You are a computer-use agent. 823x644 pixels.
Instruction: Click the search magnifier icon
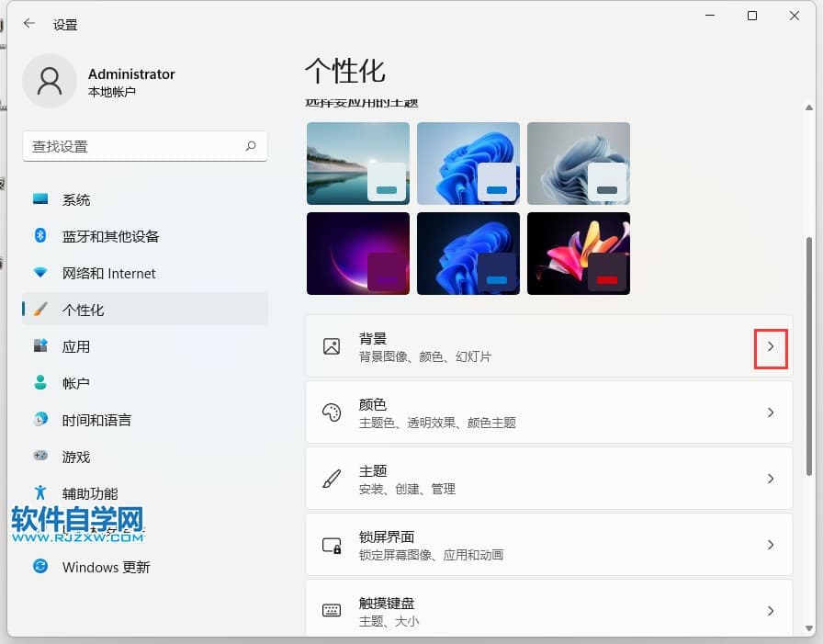click(x=251, y=146)
